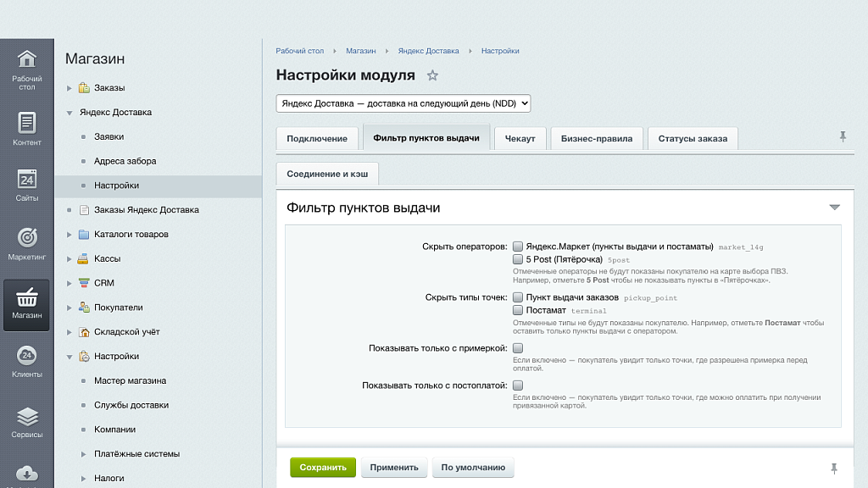868x488 pixels.
Task: Open Адреса забора in the tree
Action: pyautogui.click(x=125, y=161)
